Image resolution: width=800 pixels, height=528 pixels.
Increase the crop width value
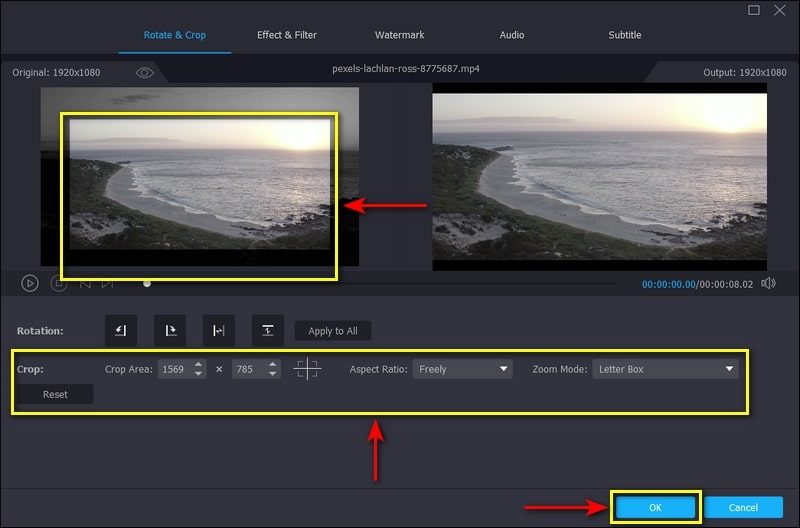199,364
